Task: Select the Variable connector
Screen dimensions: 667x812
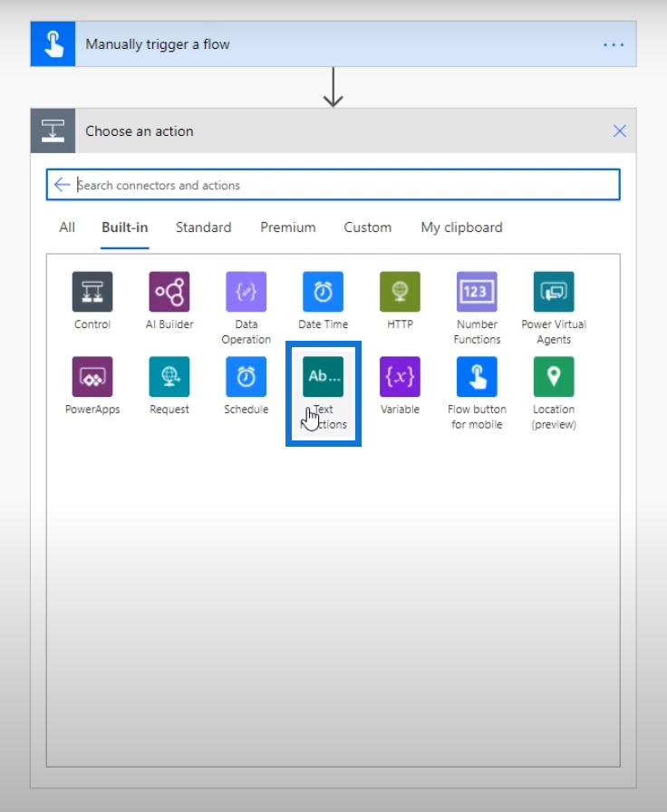Action: click(x=400, y=376)
